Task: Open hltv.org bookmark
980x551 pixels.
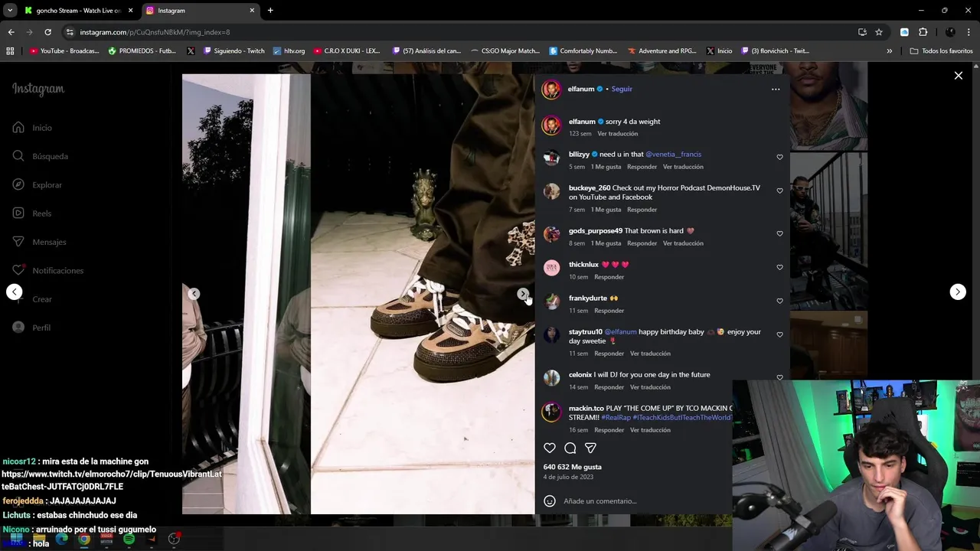Action: (x=289, y=51)
